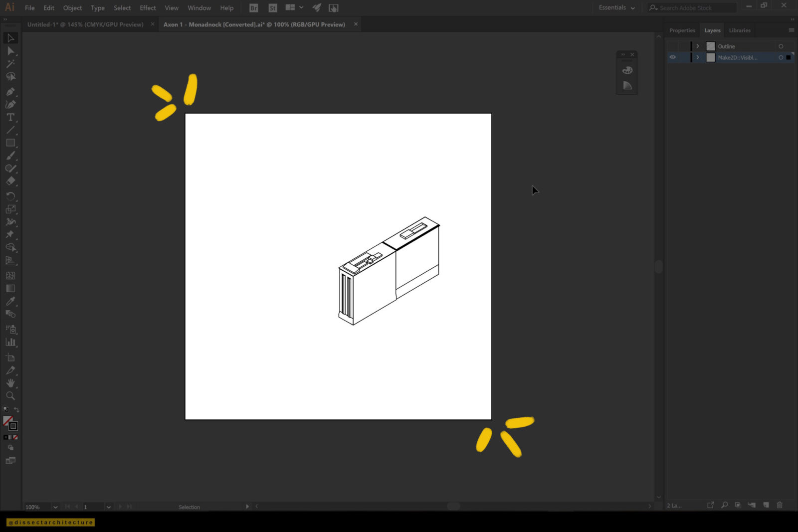Select the Mesh tool
798x532 pixels.
tap(10, 275)
